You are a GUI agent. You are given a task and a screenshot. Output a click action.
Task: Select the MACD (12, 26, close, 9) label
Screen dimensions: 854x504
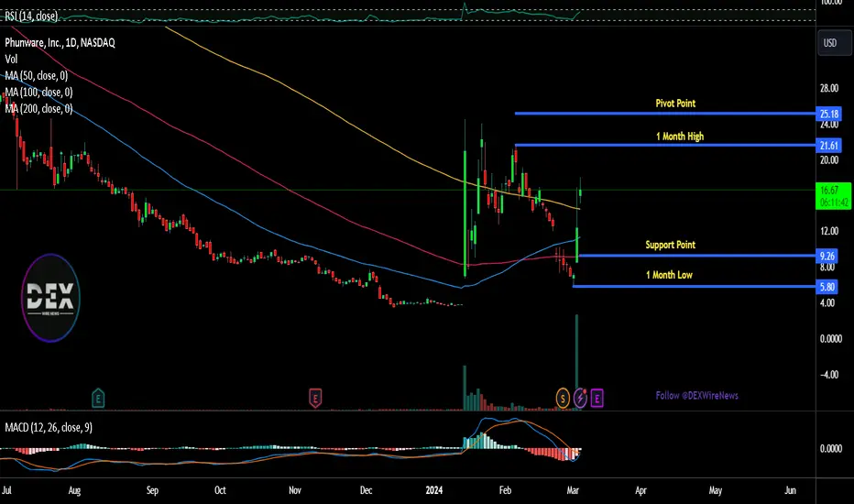pyautogui.click(x=49, y=427)
